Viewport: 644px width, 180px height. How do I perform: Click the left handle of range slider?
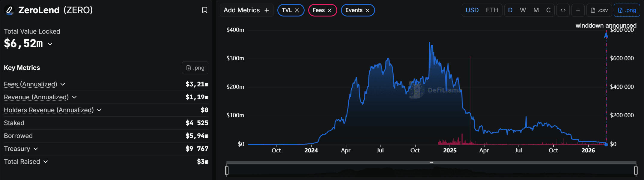point(227,170)
